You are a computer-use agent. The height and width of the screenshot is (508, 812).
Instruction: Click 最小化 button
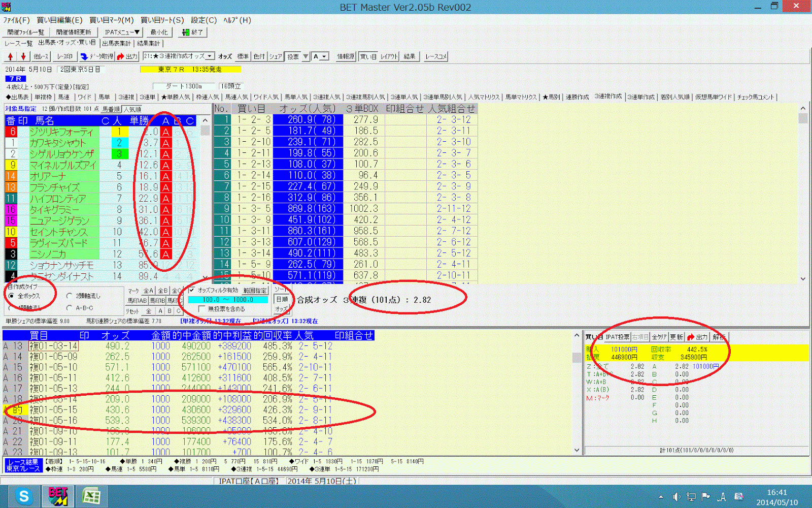click(x=159, y=32)
